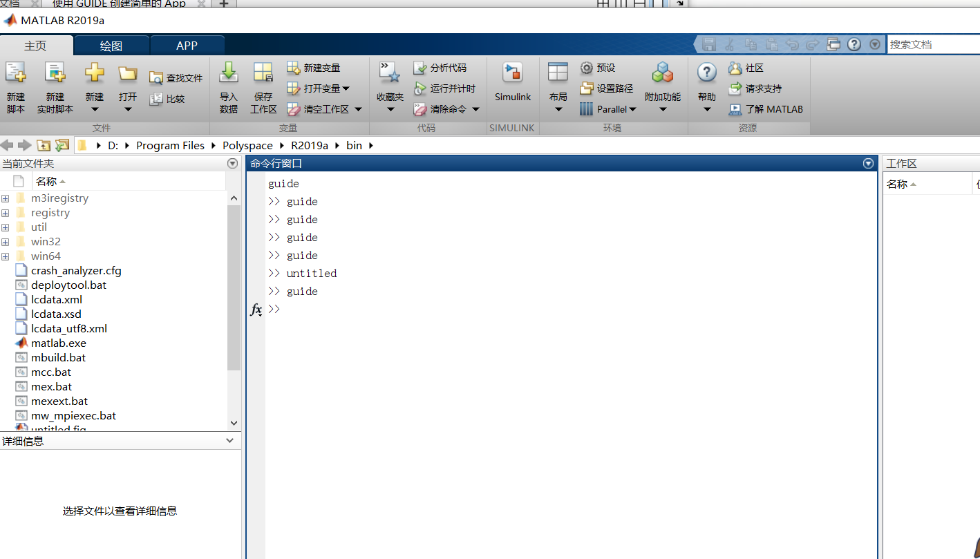The height and width of the screenshot is (559, 980).
Task: Launch Simulink from the toolbar
Action: 513,82
